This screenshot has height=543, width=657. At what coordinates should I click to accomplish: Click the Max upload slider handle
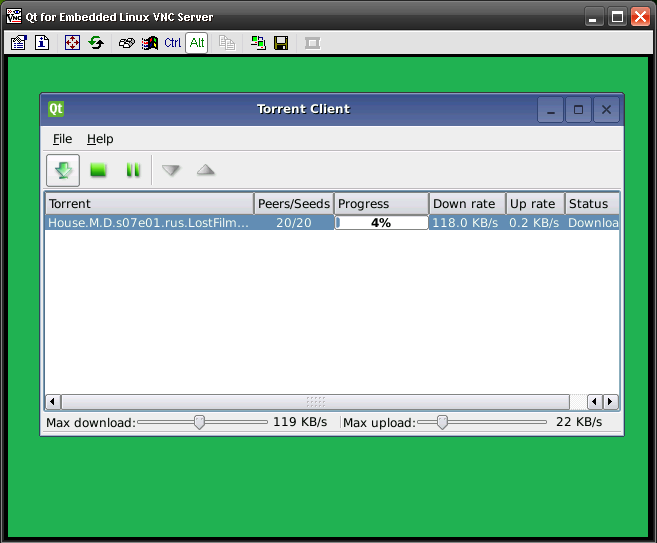coord(442,422)
